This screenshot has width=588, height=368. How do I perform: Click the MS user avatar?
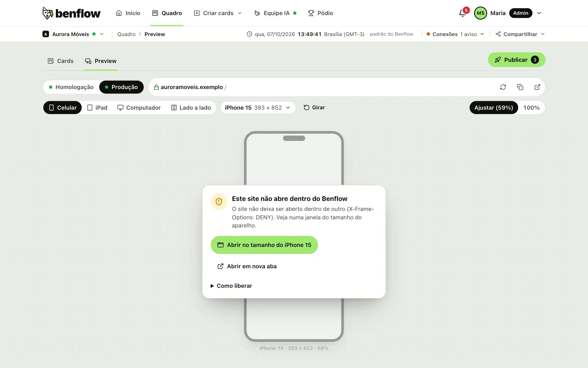480,13
